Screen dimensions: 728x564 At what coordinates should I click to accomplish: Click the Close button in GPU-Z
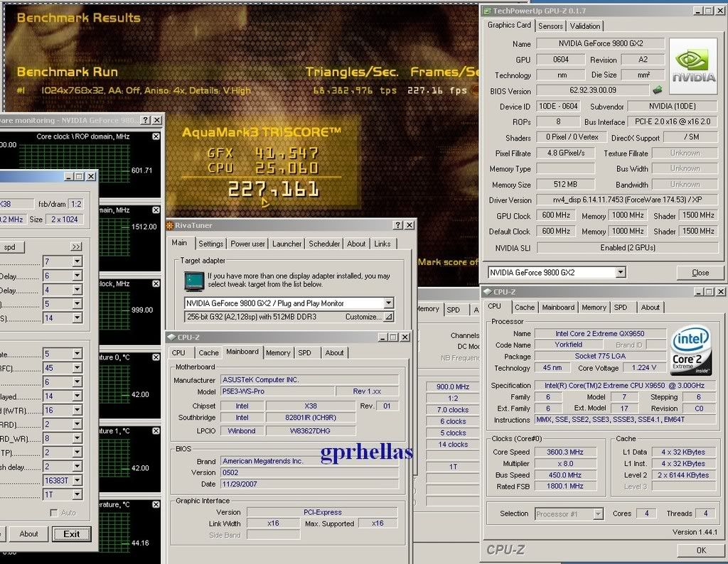700,273
